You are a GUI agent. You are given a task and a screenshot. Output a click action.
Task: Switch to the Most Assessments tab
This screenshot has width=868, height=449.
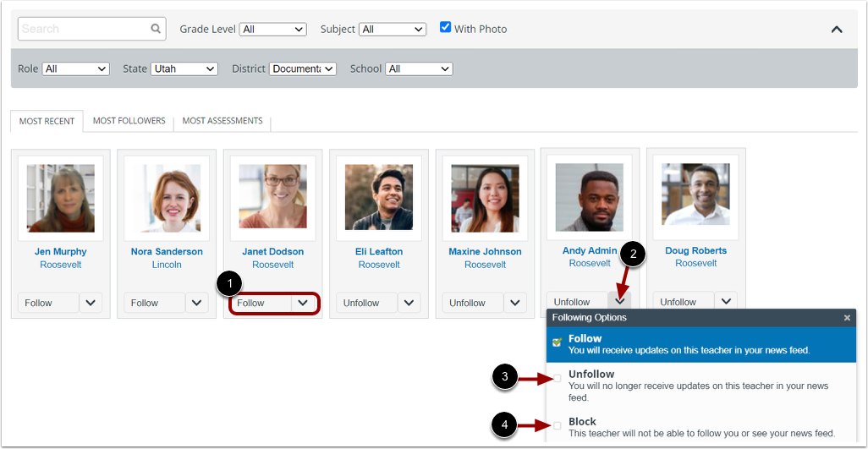pos(222,121)
